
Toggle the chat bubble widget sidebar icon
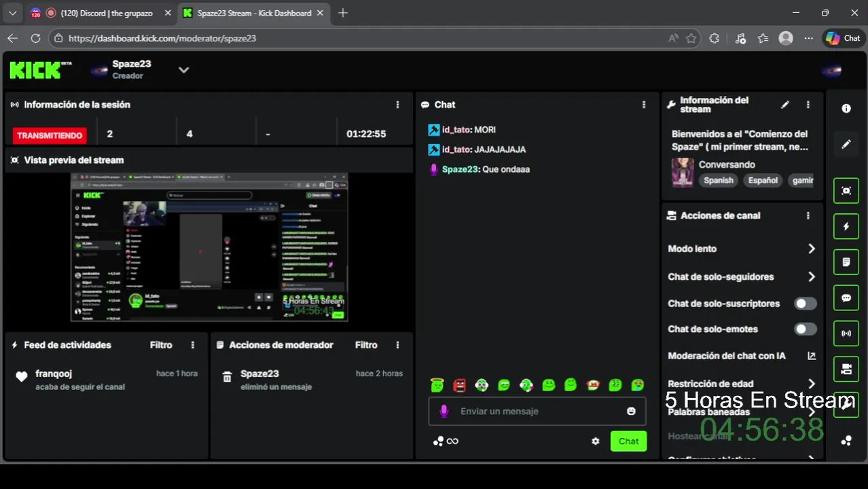coord(846,297)
